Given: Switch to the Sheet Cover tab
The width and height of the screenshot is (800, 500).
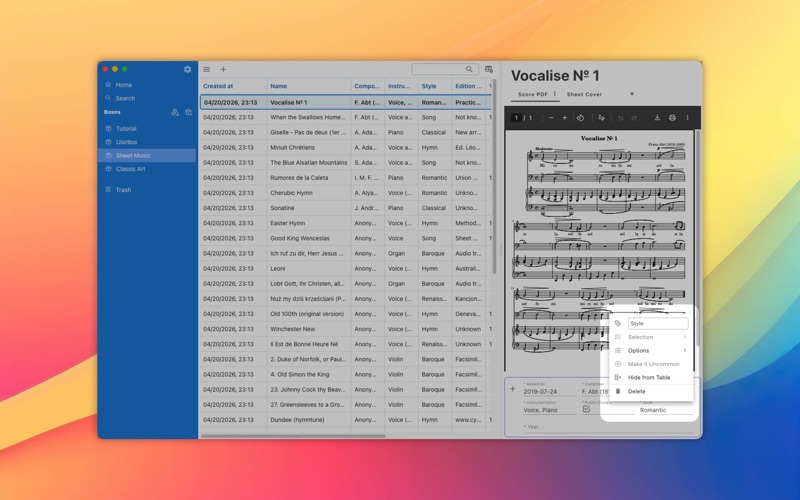Looking at the screenshot, I should point(584,94).
